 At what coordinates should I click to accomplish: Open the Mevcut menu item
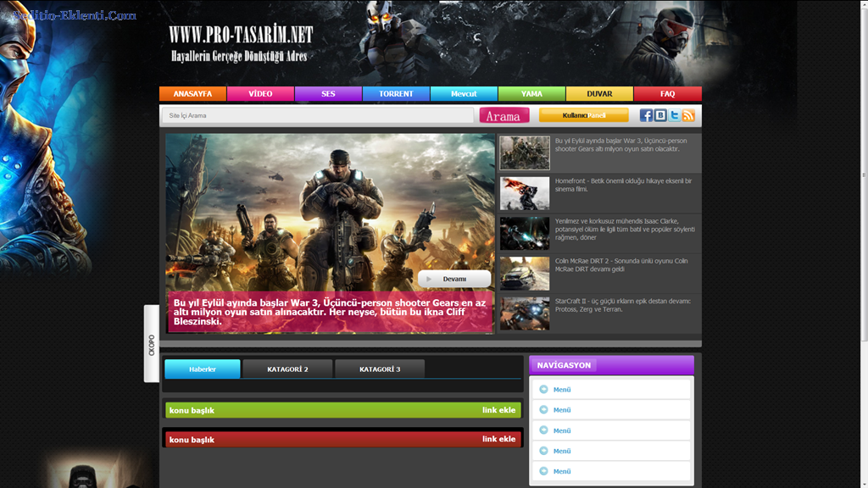pyautogui.click(x=464, y=93)
